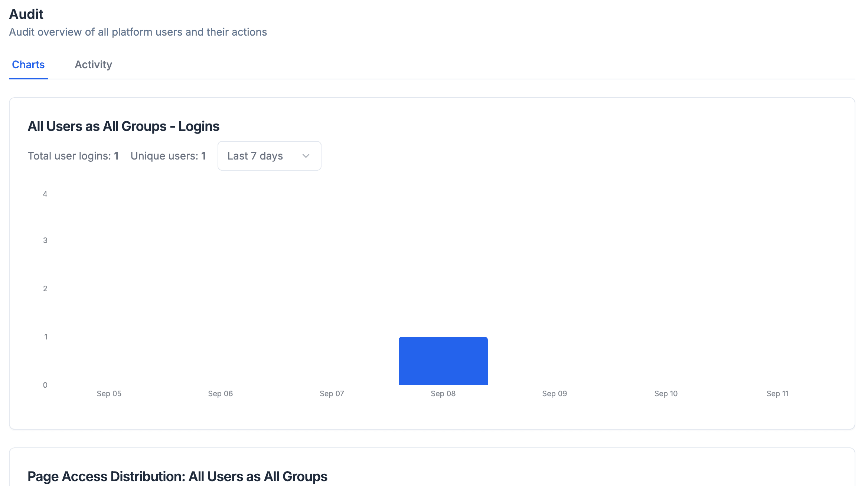Click the blue Sep 08 login bar
The width and height of the screenshot is (868, 486).
pyautogui.click(x=443, y=361)
